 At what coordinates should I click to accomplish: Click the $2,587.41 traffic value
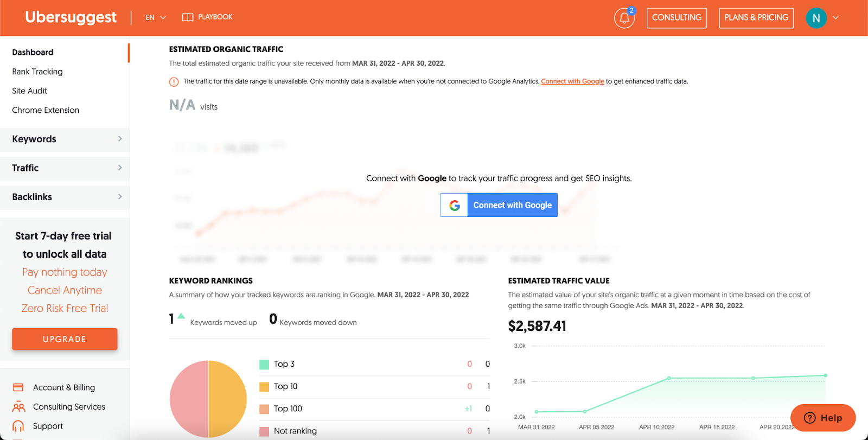click(537, 326)
